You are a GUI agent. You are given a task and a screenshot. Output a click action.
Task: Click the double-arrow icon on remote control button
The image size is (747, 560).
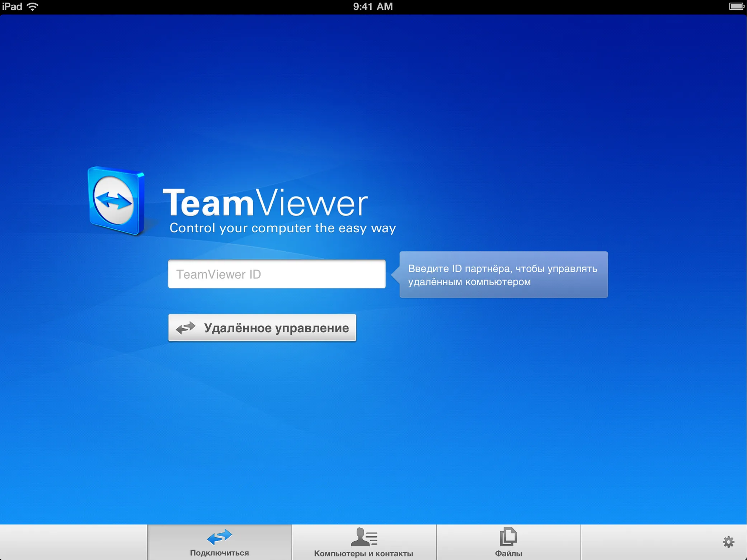tap(185, 328)
